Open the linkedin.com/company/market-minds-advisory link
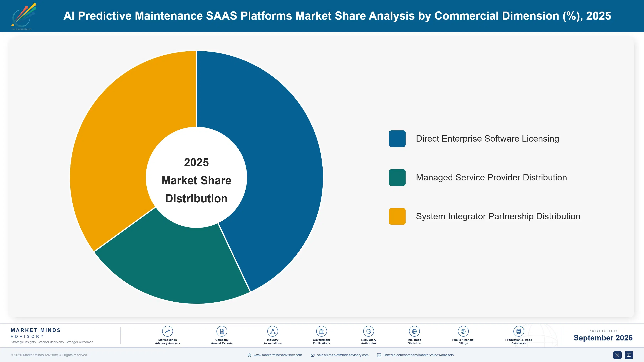644x362 pixels. [x=419, y=355]
